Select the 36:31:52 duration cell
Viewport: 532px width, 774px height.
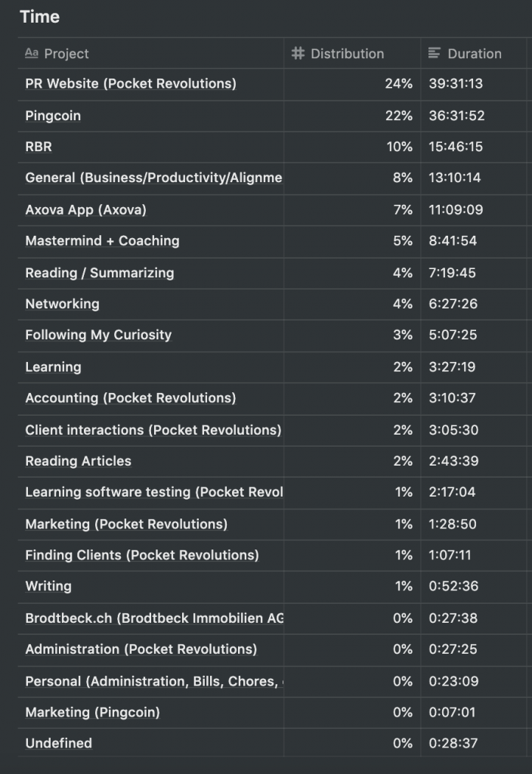coord(456,116)
